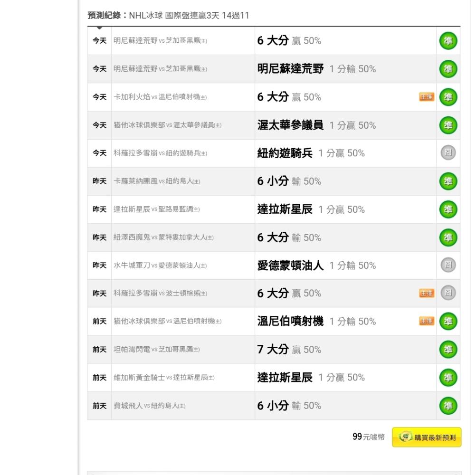
Task: Click green 準 badge in 坦帕灣閃電 vs 芝加哥黑鷹 row
Action: tap(448, 349)
